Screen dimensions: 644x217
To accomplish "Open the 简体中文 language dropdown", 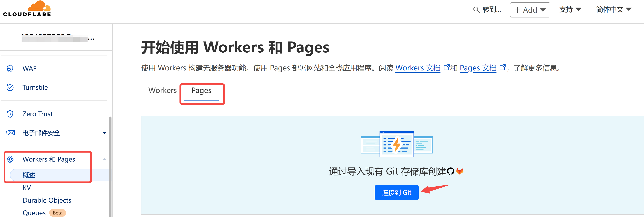I will coord(614,10).
